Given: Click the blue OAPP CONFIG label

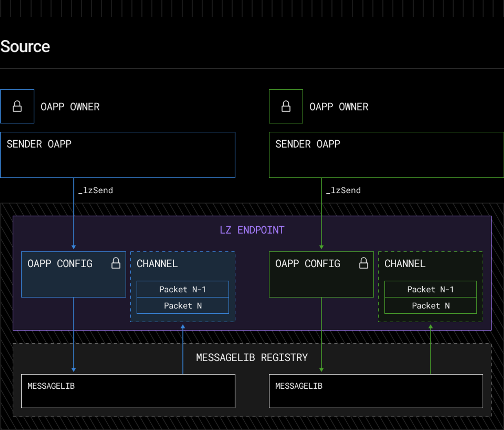Looking at the screenshot, I should (x=60, y=264).
